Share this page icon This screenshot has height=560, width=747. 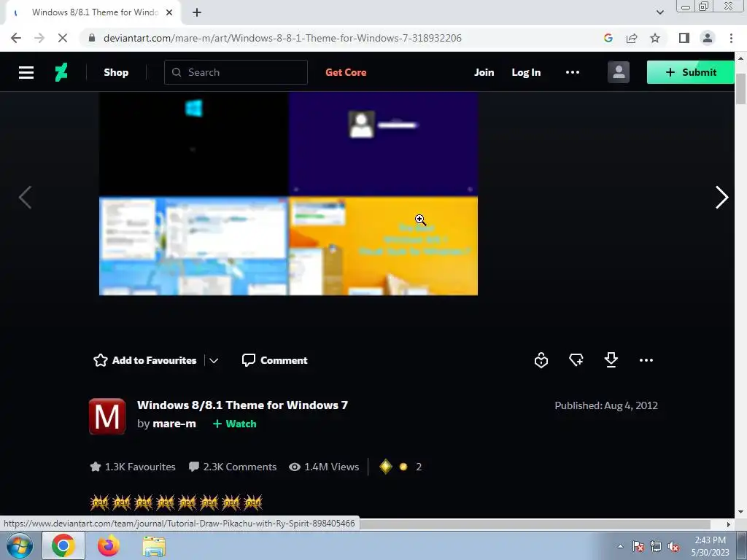pyautogui.click(x=632, y=38)
